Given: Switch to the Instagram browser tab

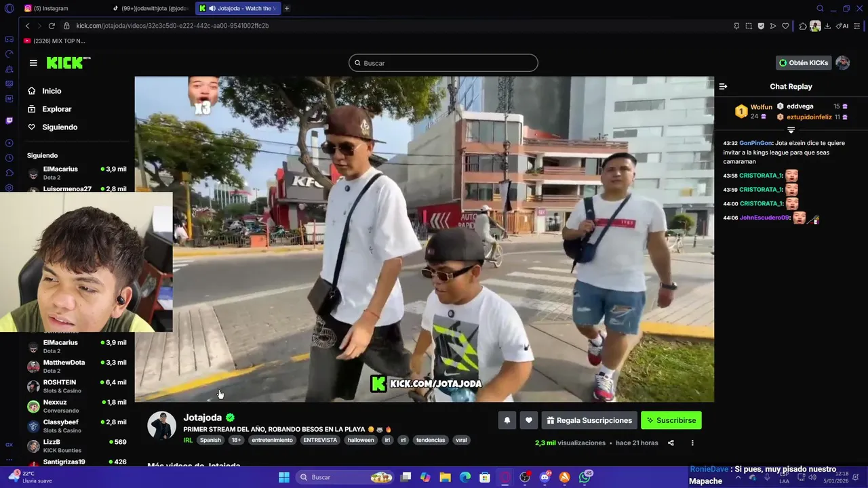Looking at the screenshot, I should point(61,8).
